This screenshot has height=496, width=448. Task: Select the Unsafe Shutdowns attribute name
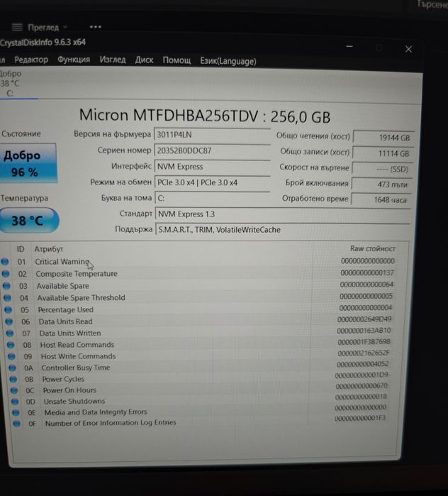coord(74,401)
